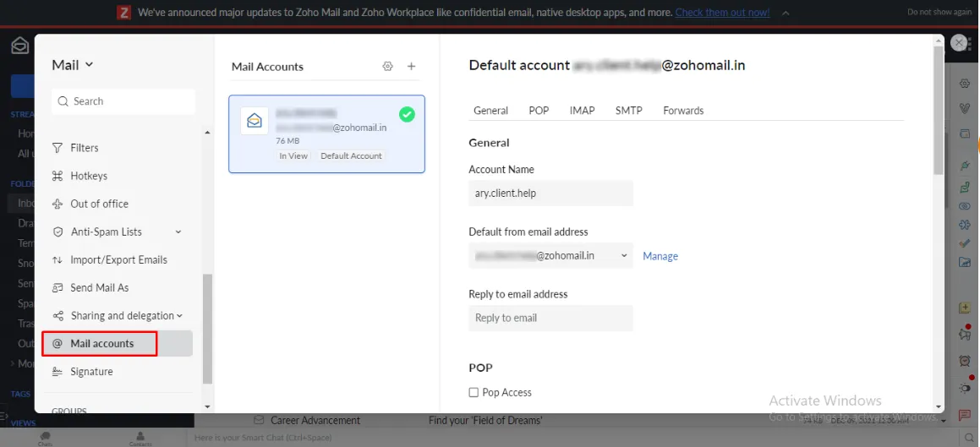Open the Mail Accounts gear settings icon
The image size is (980, 447).
(388, 67)
